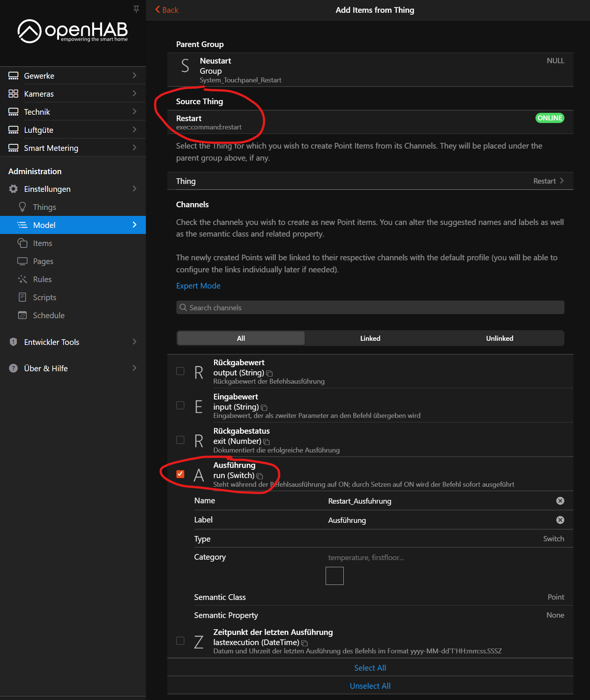Screen dimensions: 590x700
Task: Show Linked channels tab
Action: point(370,338)
